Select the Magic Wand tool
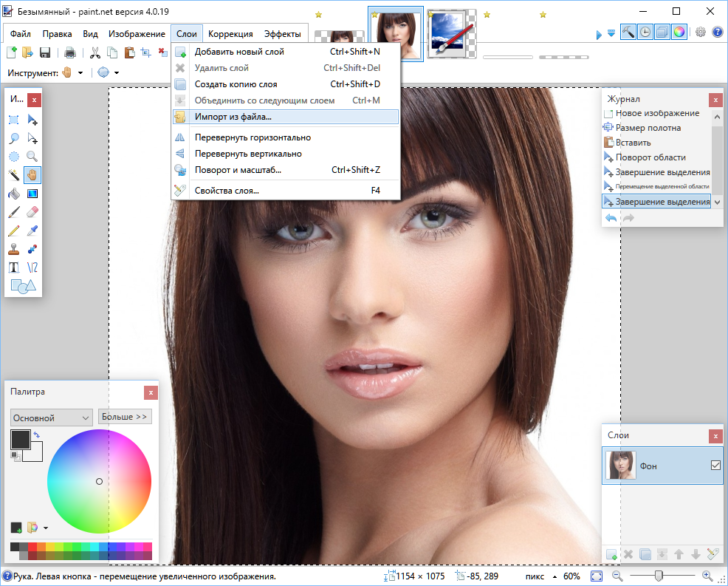728x586 pixels. click(x=13, y=175)
